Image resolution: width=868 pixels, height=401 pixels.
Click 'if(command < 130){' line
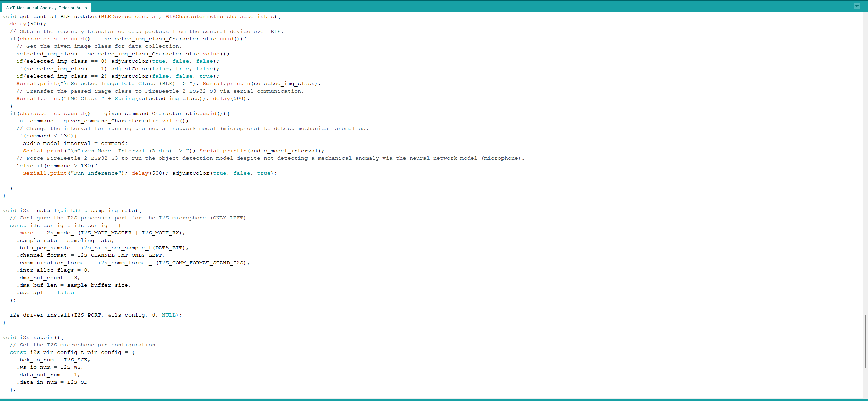[x=47, y=136]
